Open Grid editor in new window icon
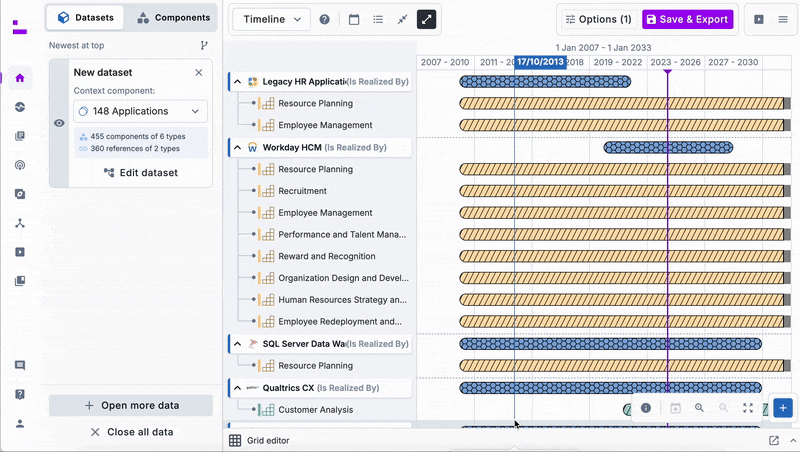 coord(774,440)
